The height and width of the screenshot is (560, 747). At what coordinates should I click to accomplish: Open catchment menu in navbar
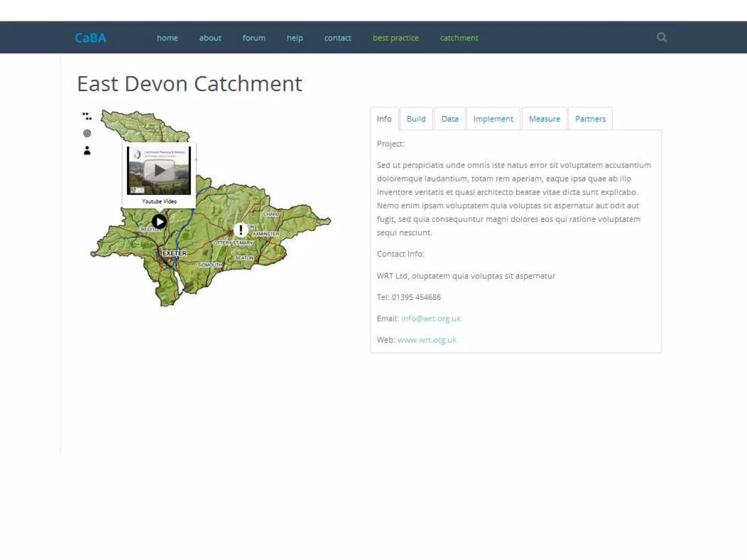coord(459,38)
